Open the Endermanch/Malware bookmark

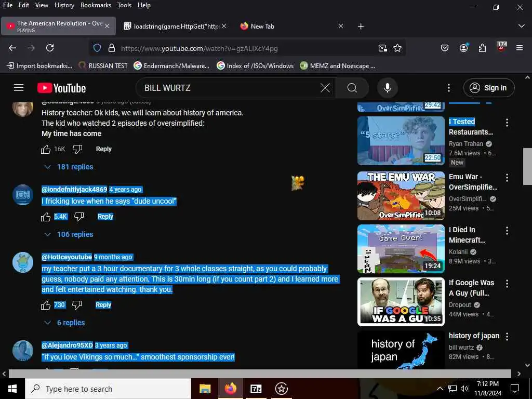click(171, 66)
